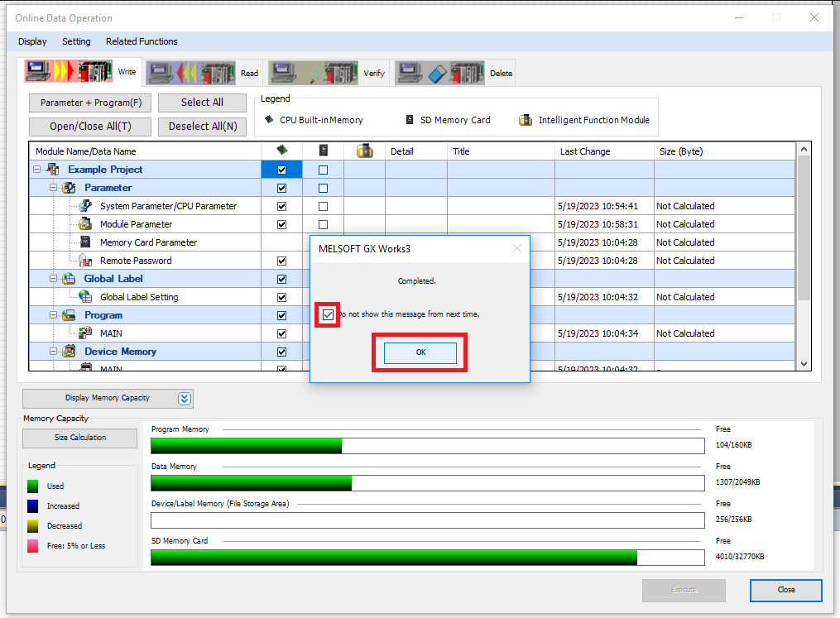Collapse the Global Label tree node
Viewport: 840px width, 618px height.
54,279
